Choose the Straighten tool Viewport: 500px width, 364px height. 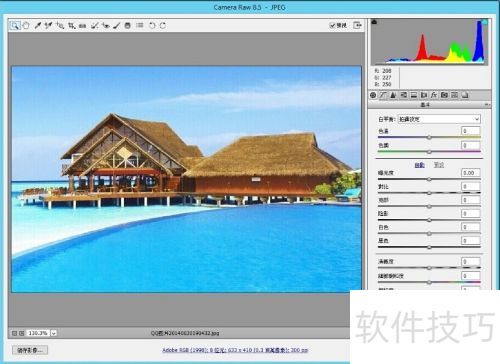point(83,25)
